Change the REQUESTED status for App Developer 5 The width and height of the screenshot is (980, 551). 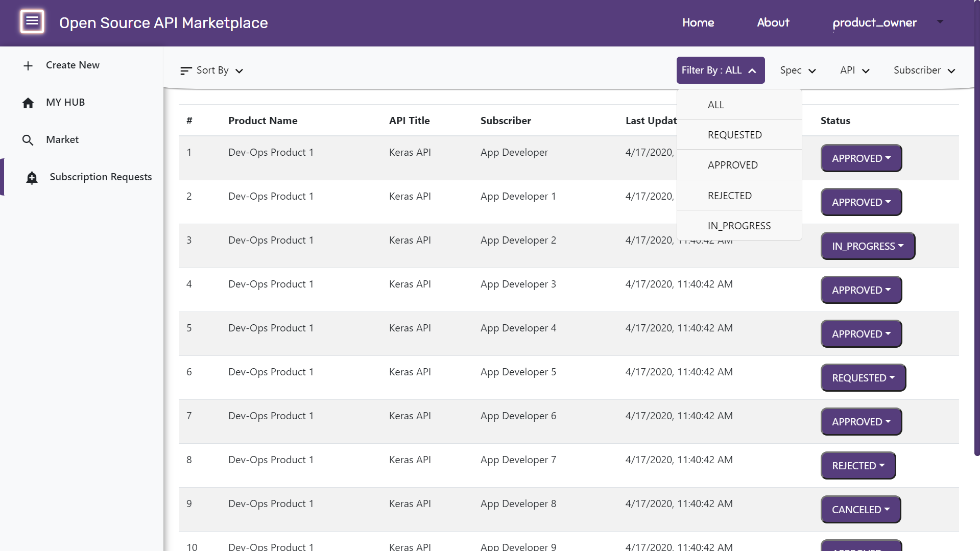tap(863, 378)
